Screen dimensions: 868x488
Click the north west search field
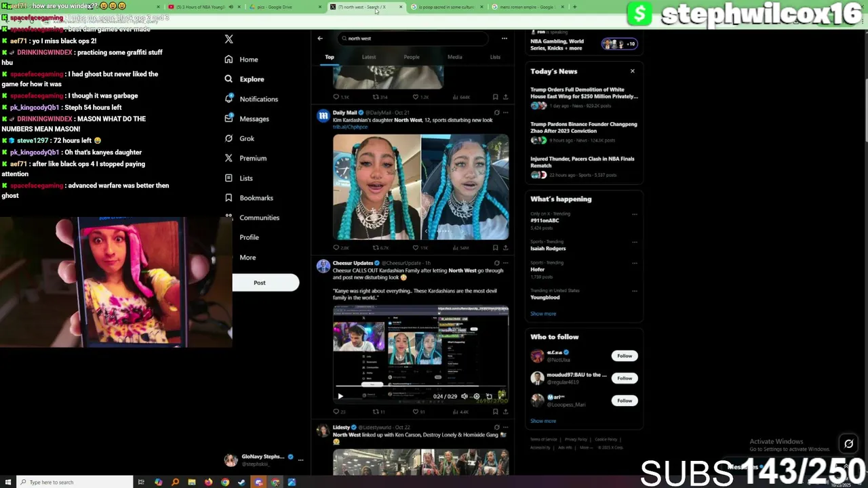pyautogui.click(x=412, y=39)
